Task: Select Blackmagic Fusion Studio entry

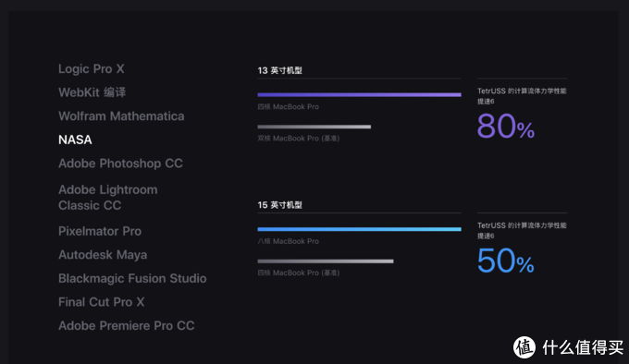Action: click(132, 278)
